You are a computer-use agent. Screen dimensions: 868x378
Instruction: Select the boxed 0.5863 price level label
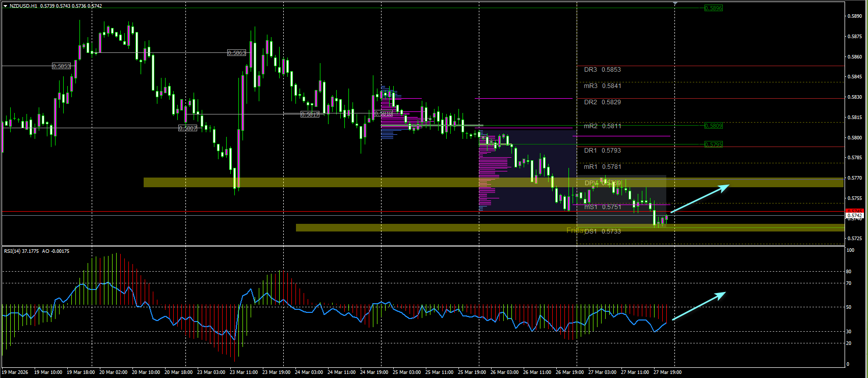click(236, 53)
